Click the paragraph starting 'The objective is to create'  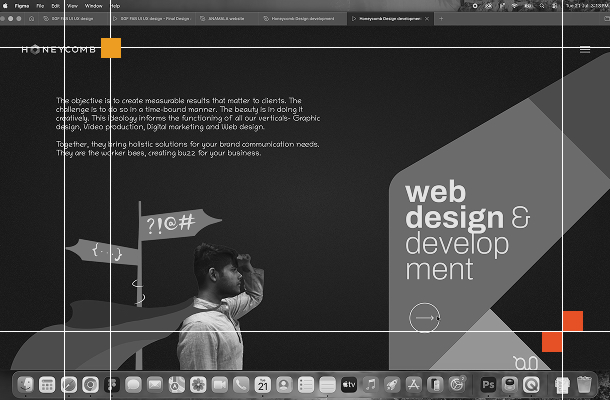point(188,114)
